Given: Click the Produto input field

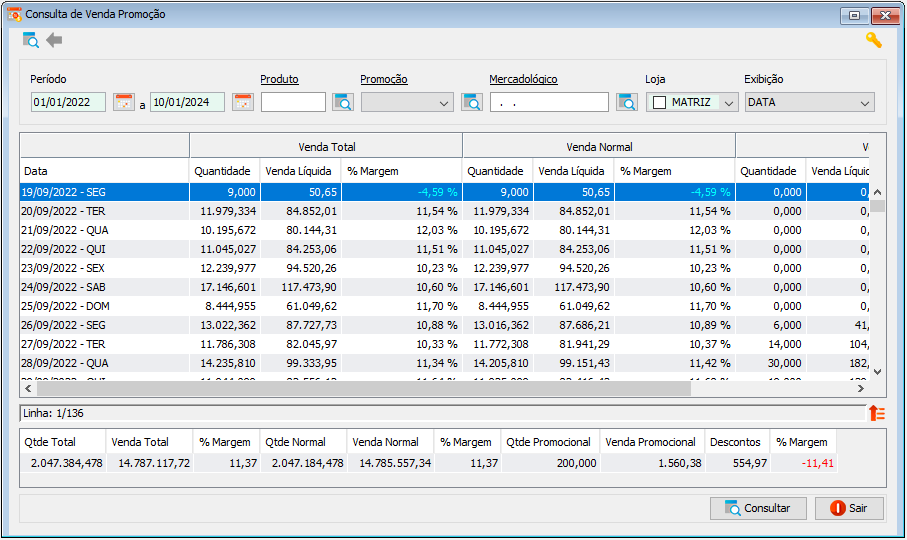Looking at the screenshot, I should click(x=293, y=102).
